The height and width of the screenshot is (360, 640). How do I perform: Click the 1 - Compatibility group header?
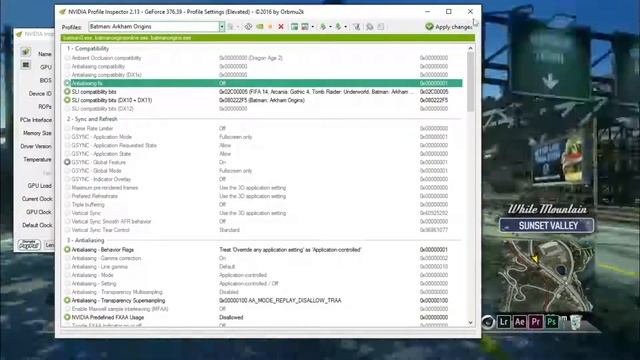[88, 48]
